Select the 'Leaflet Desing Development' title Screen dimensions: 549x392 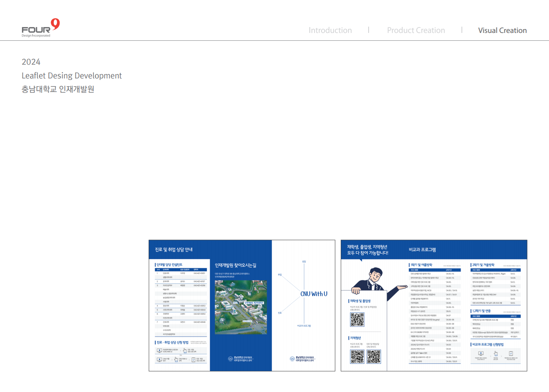point(72,76)
